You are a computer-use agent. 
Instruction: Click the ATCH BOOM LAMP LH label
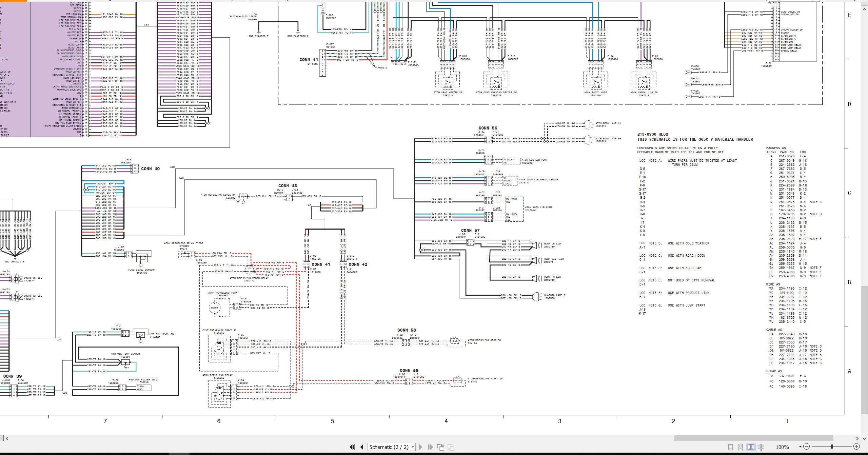608,123
